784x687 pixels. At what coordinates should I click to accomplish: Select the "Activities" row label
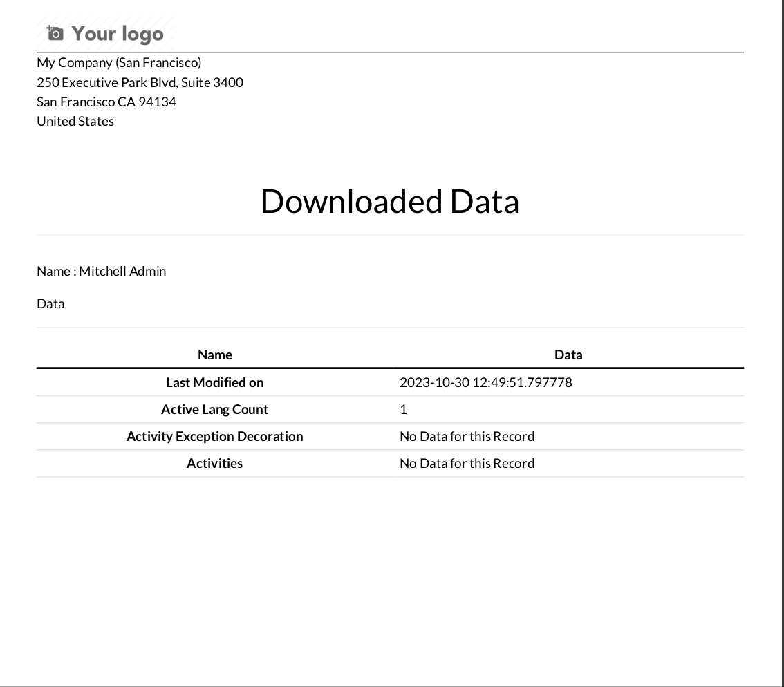214,463
